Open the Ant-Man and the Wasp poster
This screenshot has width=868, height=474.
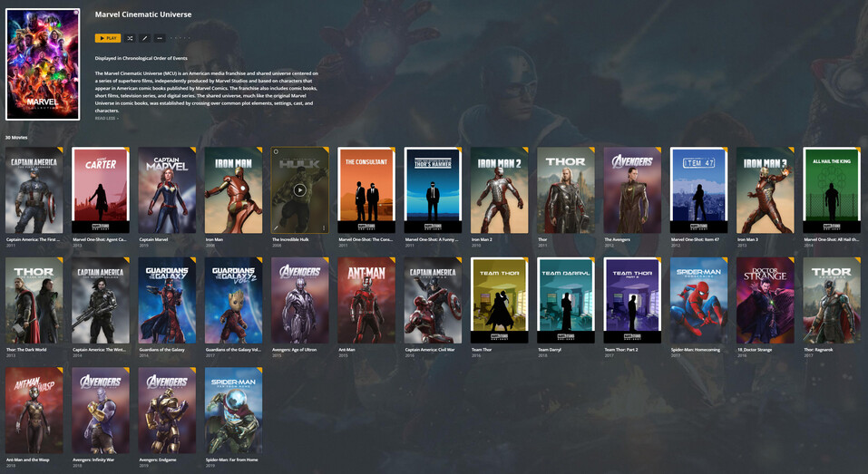(x=34, y=411)
